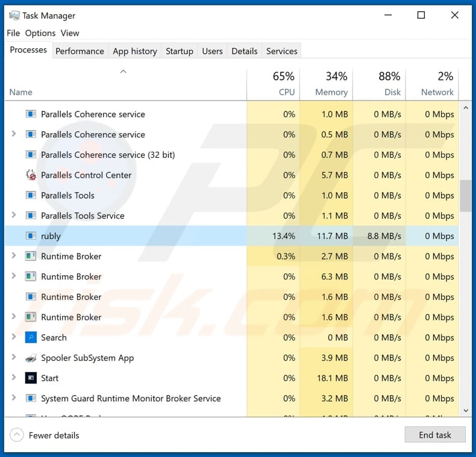
Task: Sort by the Memory column header
Action: click(x=326, y=84)
